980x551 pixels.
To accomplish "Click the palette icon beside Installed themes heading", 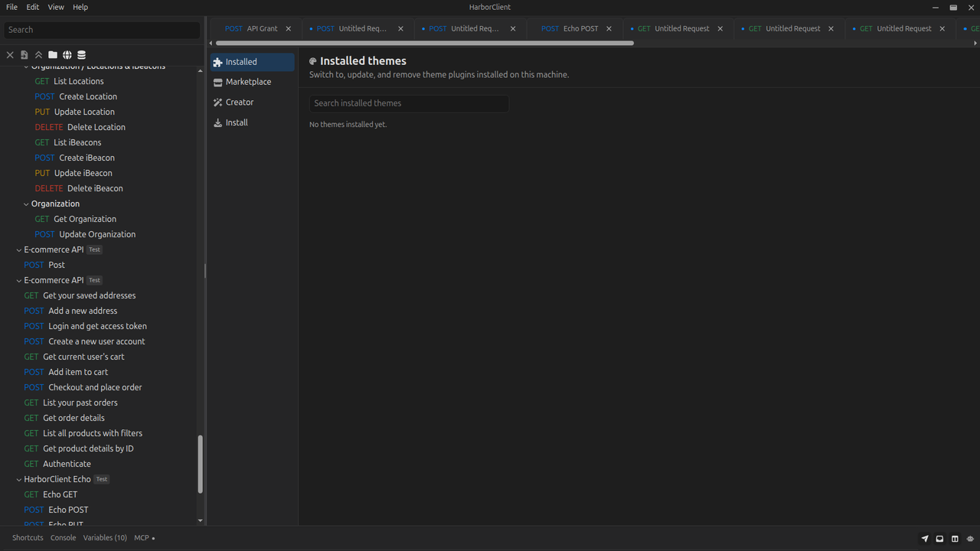I will (x=313, y=61).
